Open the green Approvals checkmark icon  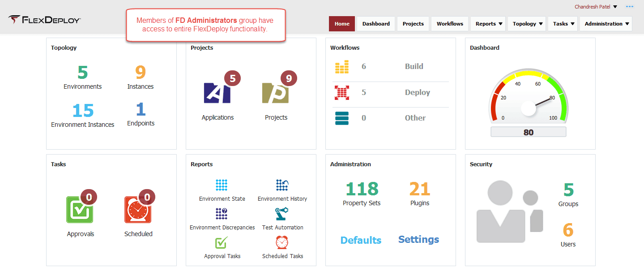tap(80, 209)
